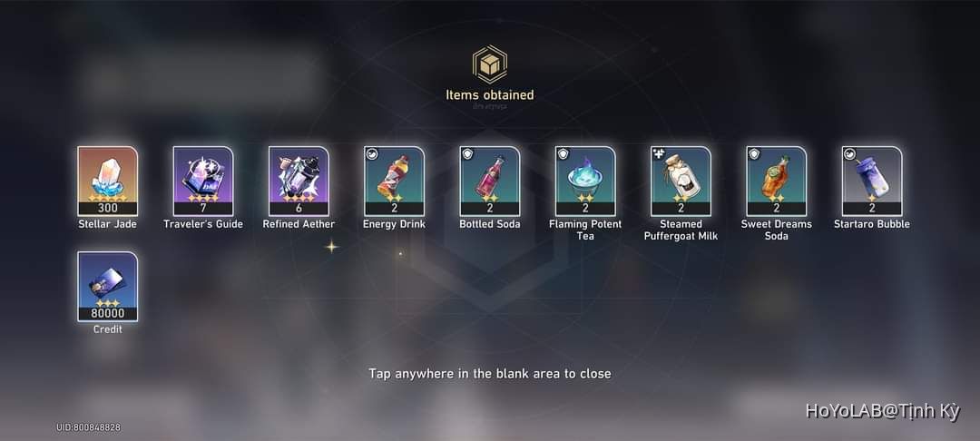The height and width of the screenshot is (441, 980).
Task: Open the Refined Aether item card
Action: pos(299,181)
